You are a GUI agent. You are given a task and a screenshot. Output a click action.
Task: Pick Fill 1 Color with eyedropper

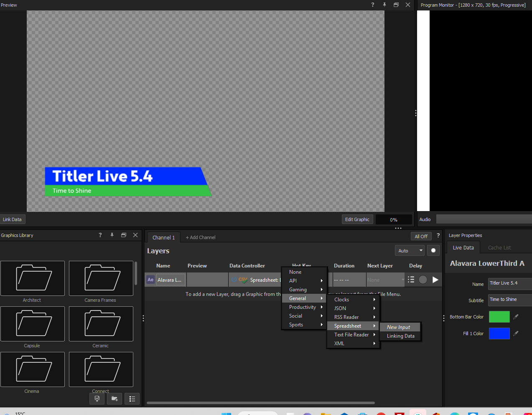pos(516,334)
